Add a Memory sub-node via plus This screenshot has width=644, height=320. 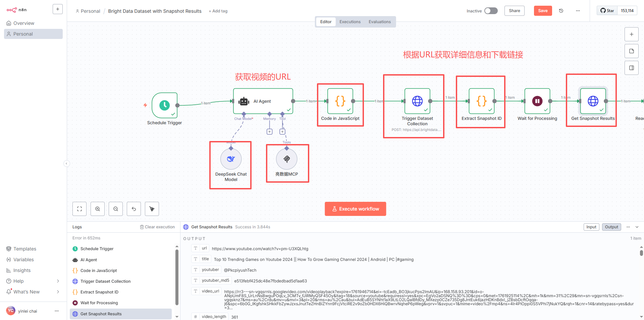point(269,132)
